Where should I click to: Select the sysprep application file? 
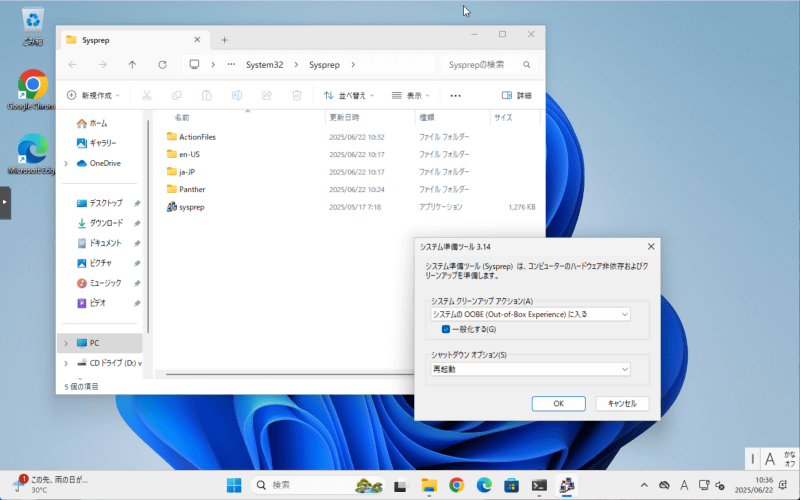coord(192,207)
